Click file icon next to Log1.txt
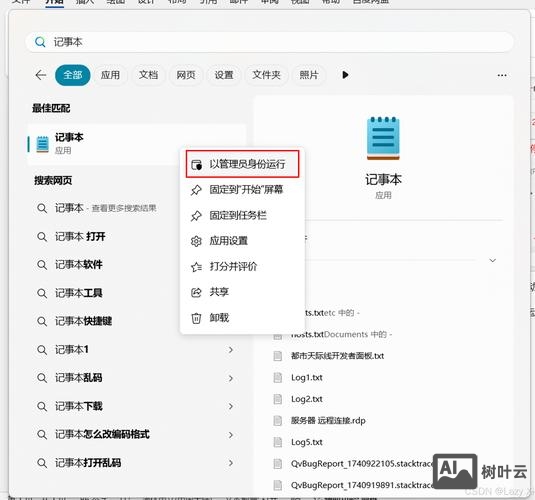Image resolution: width=535 pixels, height=500 pixels. [278, 377]
